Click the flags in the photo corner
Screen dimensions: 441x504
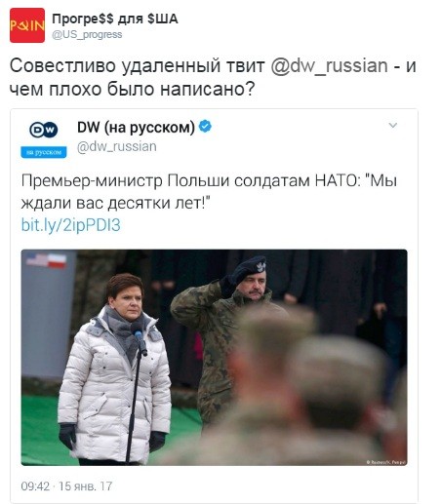pos(46,260)
